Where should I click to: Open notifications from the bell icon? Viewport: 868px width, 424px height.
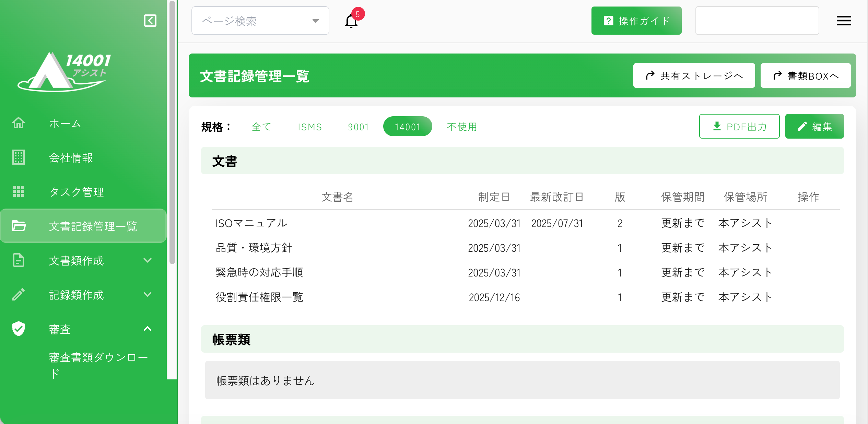click(x=351, y=21)
